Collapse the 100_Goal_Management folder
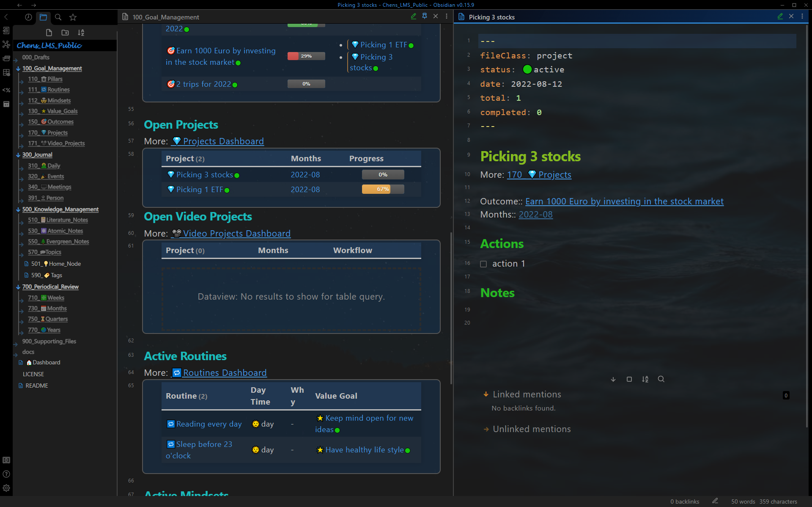The image size is (812, 507). click(x=52, y=69)
